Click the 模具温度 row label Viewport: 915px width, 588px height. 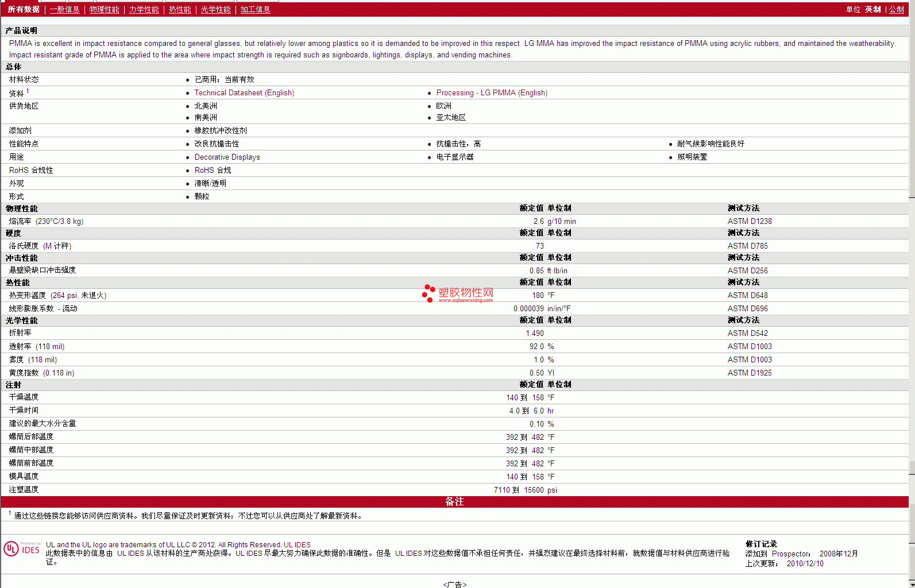tap(24, 476)
